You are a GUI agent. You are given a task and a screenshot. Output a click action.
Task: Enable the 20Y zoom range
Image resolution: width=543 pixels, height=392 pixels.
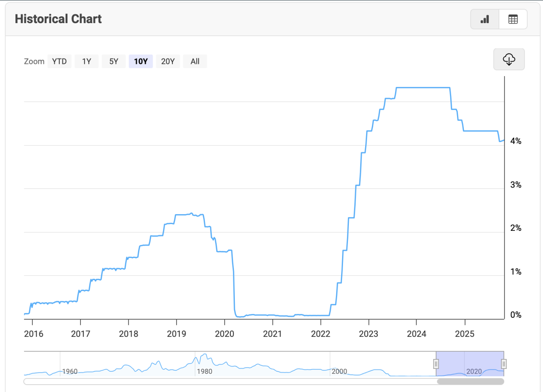point(168,61)
